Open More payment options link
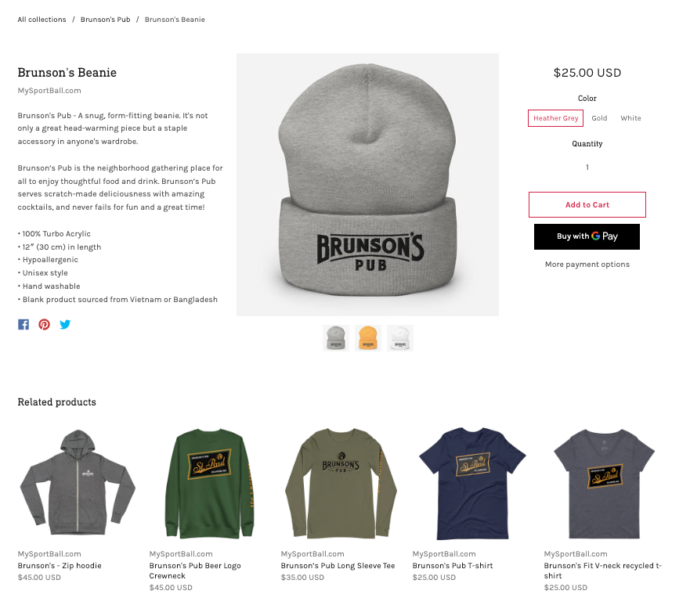This screenshot has width=690, height=616. coord(587,265)
